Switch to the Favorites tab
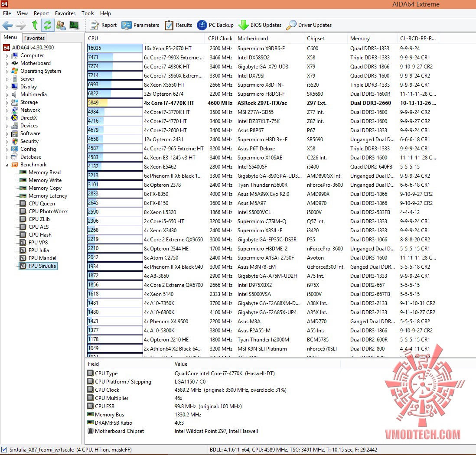The width and height of the screenshot is (476, 455). [34, 38]
